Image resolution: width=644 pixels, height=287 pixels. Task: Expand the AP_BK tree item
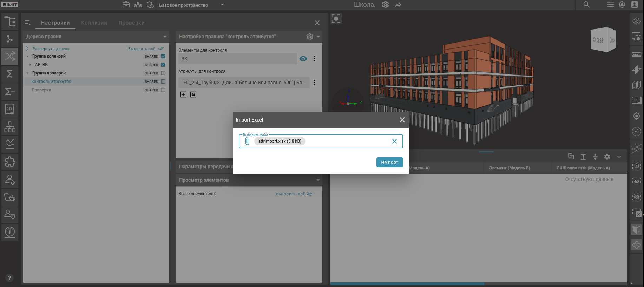(x=30, y=65)
